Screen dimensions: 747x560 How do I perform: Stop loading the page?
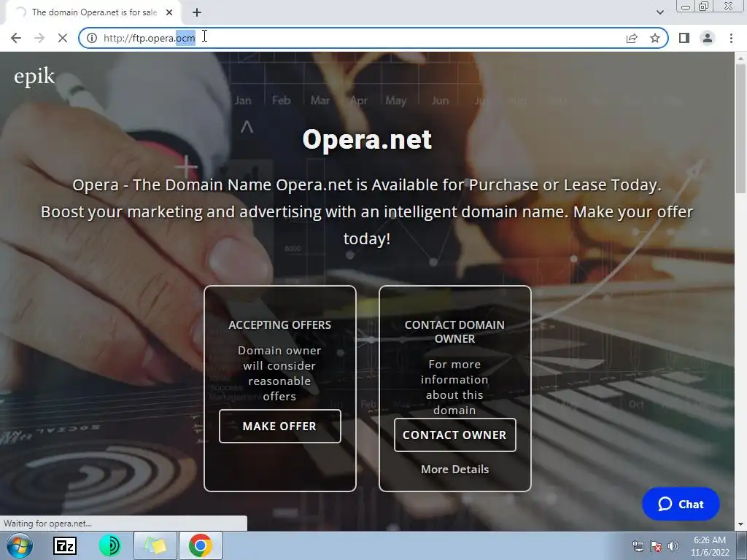(x=63, y=38)
